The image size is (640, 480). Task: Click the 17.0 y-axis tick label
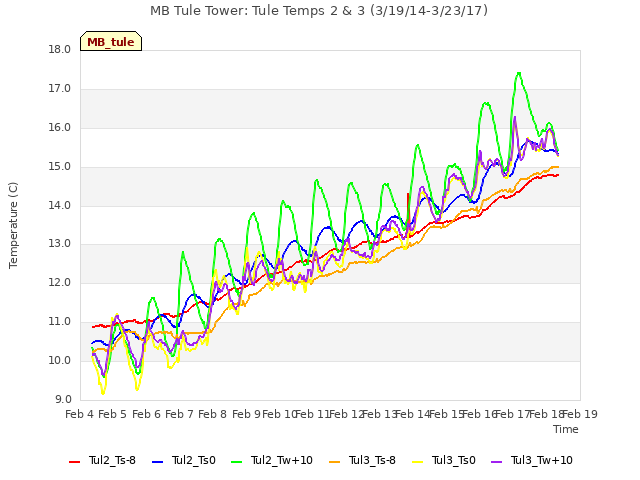click(60, 89)
